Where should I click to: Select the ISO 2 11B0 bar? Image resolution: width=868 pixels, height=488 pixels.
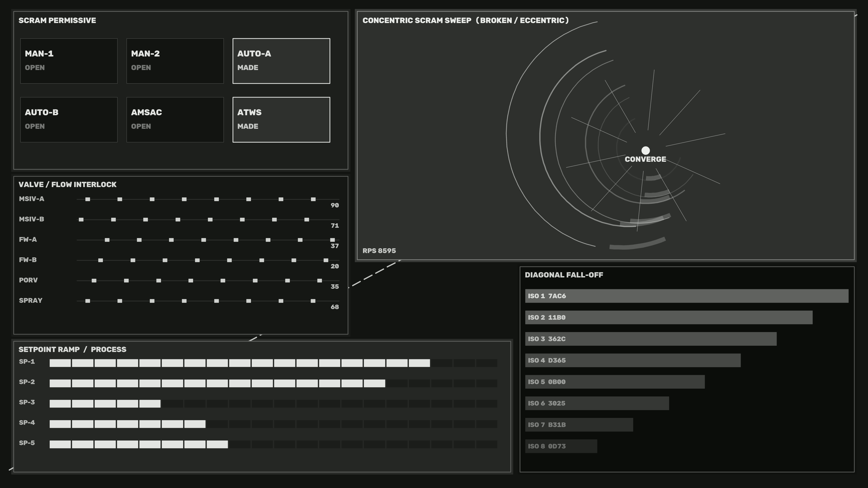pyautogui.click(x=669, y=318)
